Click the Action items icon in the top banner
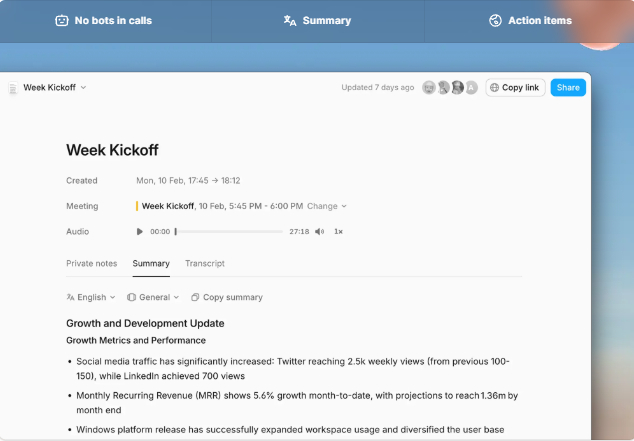The height and width of the screenshot is (441, 634). (495, 20)
